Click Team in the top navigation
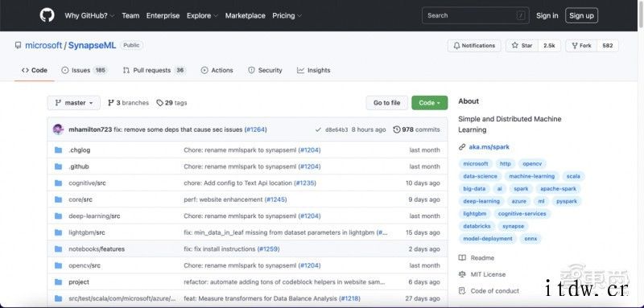The width and height of the screenshot is (644, 308). click(130, 15)
